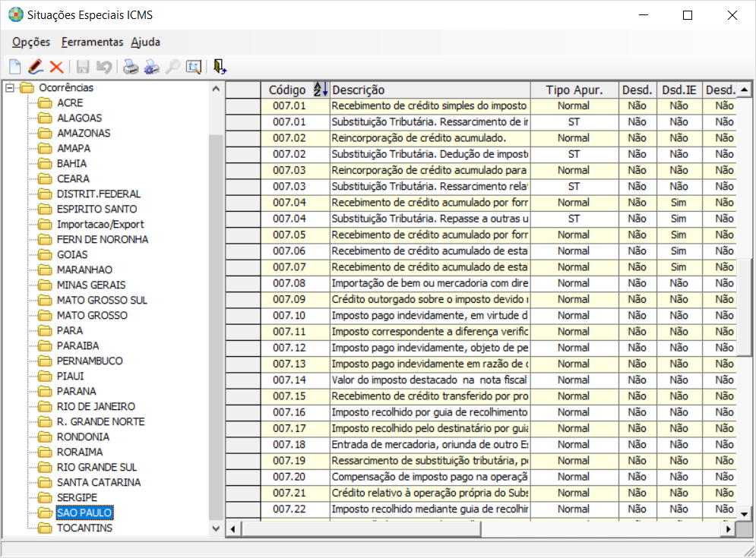The image size is (756, 558).
Task: Open the Ajuda menu
Action: tap(145, 42)
